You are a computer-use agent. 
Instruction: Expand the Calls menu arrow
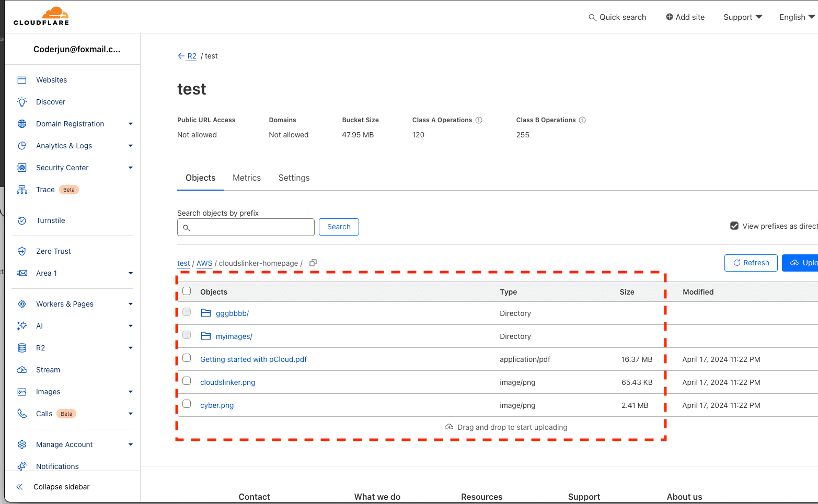131,414
